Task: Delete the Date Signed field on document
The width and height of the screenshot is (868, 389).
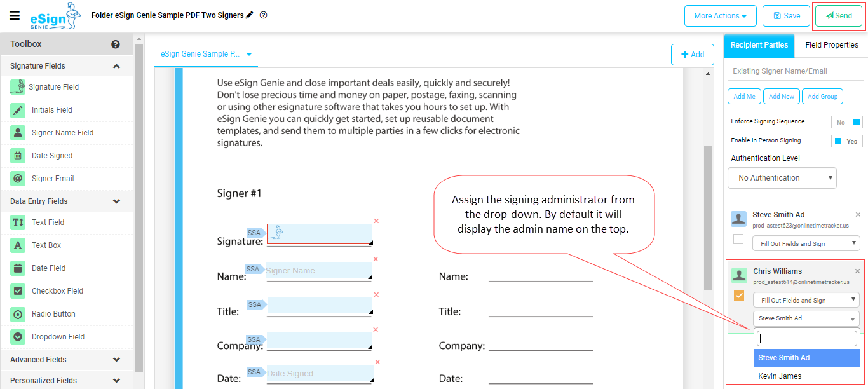Action: tap(376, 362)
